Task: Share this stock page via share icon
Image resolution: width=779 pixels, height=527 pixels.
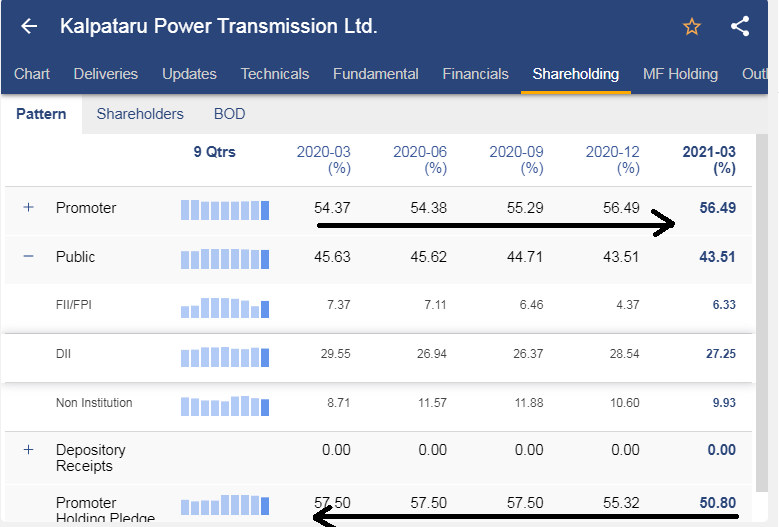Action: (740, 26)
